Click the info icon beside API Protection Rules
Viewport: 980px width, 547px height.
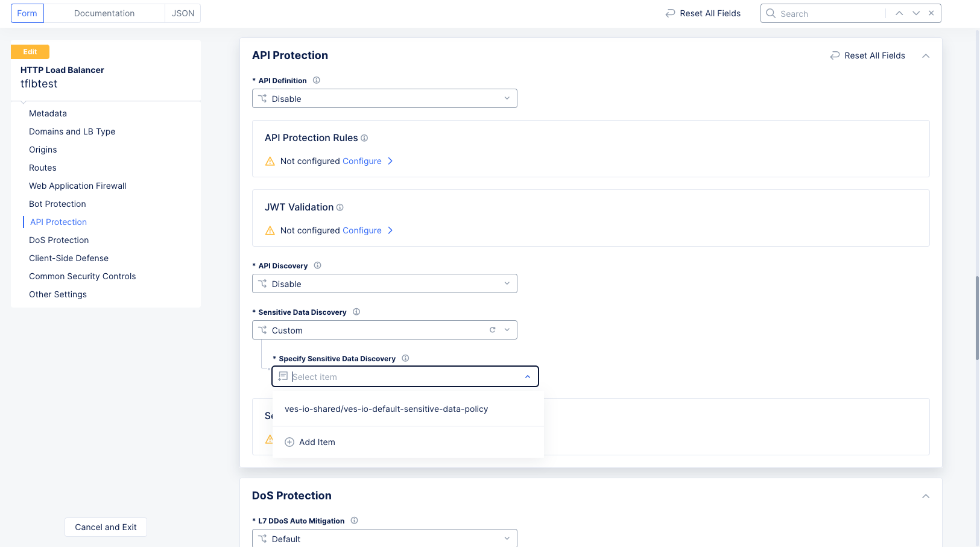click(364, 138)
